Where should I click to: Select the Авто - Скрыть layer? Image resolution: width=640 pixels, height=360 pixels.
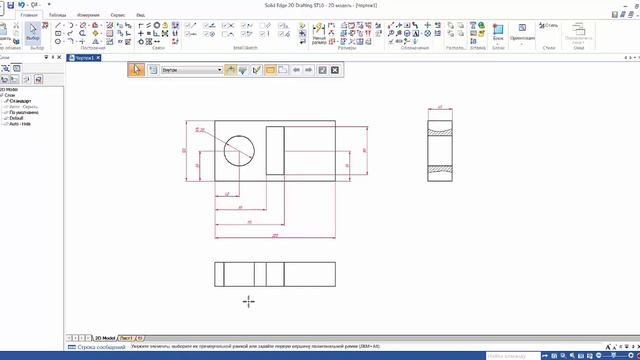(23, 107)
